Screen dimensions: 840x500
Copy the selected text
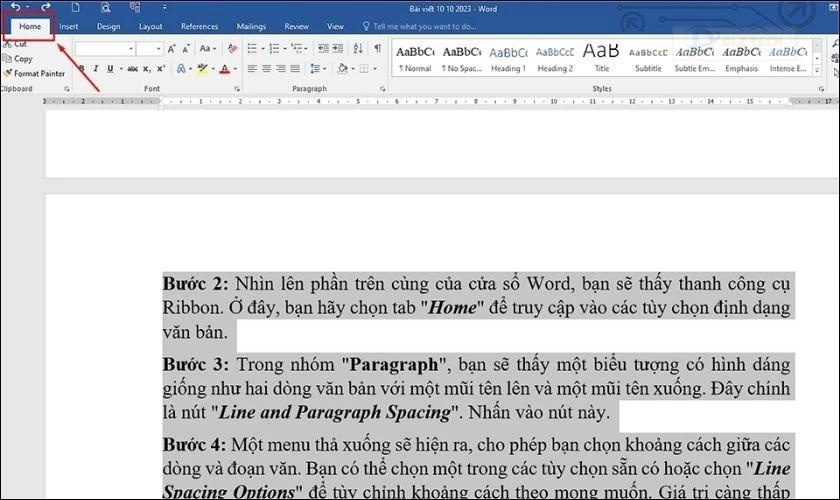click(x=18, y=59)
